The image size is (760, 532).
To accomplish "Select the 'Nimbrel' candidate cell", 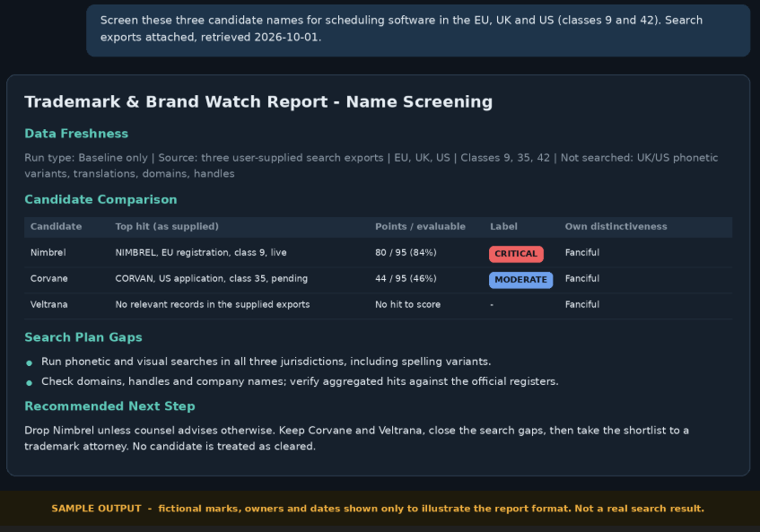I will point(48,252).
